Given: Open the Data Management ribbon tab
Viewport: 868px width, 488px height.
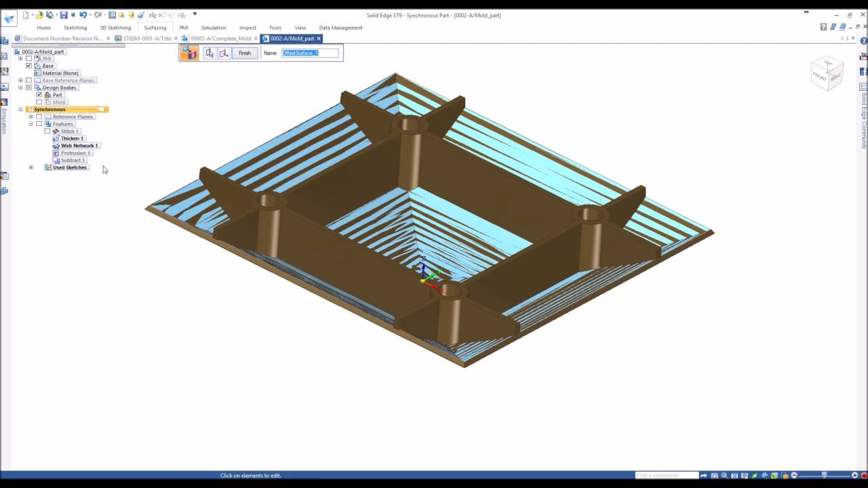Looking at the screenshot, I should 340,28.
